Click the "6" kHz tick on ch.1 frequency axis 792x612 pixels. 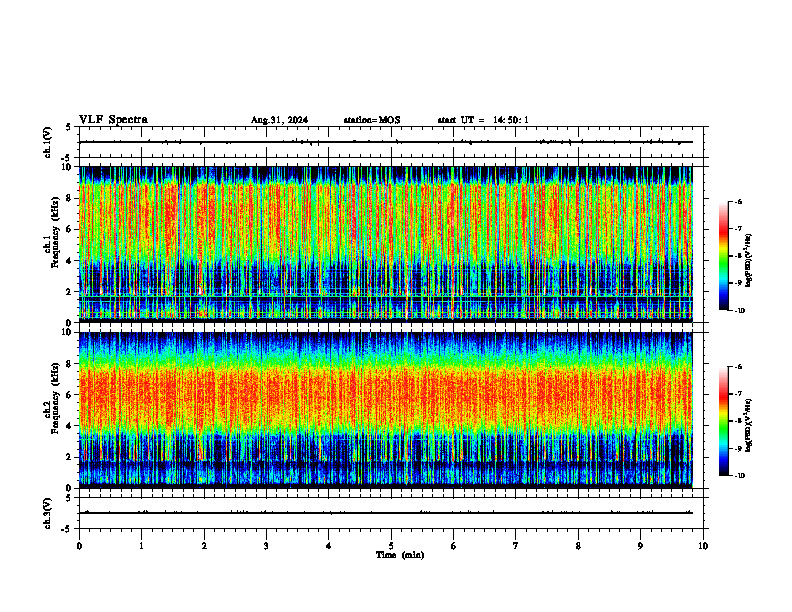coord(68,229)
